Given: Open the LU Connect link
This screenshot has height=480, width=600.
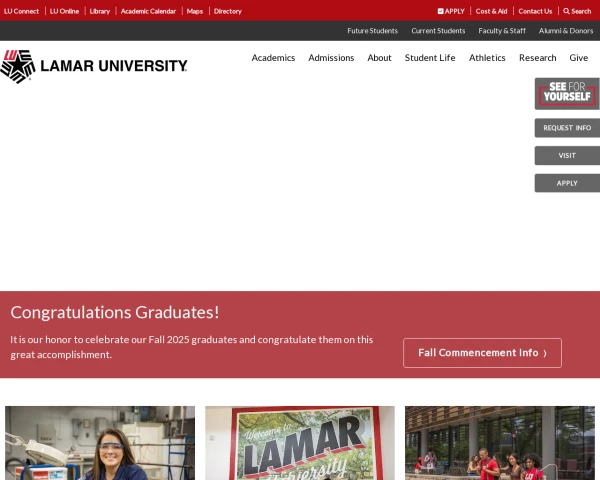Looking at the screenshot, I should click(21, 11).
